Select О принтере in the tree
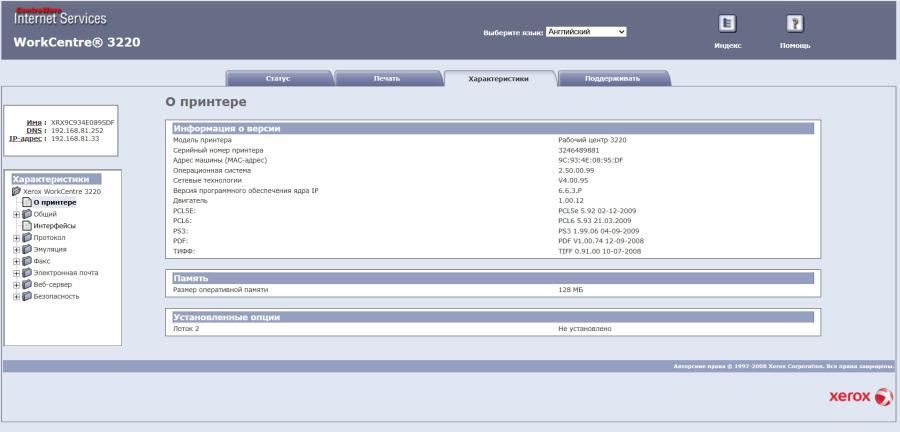Image resolution: width=900 pixels, height=432 pixels. [55, 203]
